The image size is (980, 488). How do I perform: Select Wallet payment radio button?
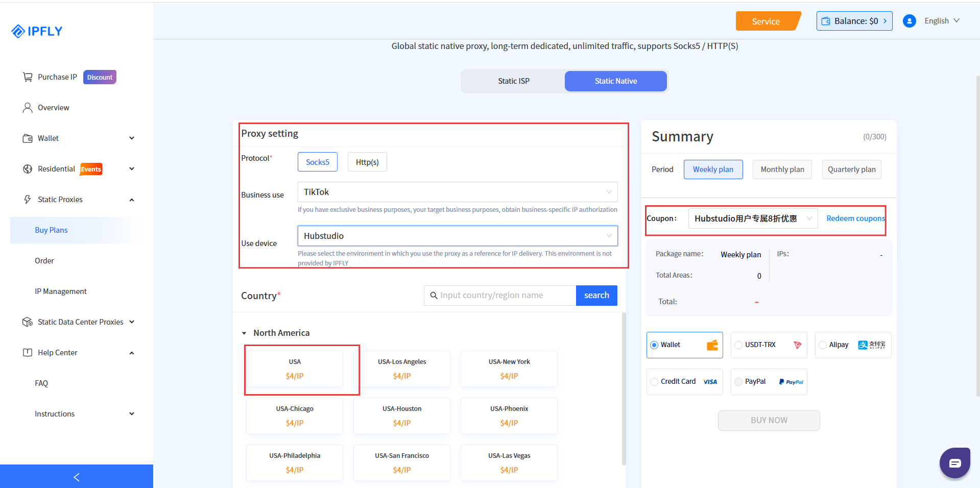[x=654, y=345]
